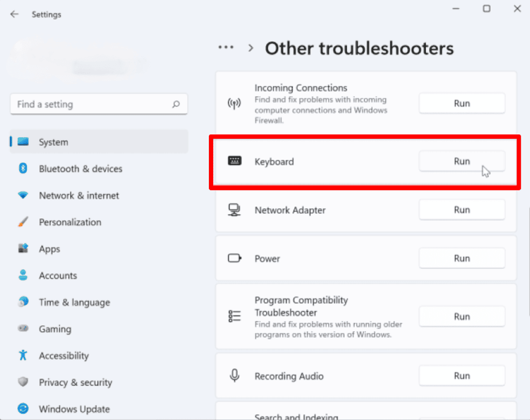Screen dimensions: 530x420
Task: Click the Incoming Connections title text
Action: coord(301,88)
